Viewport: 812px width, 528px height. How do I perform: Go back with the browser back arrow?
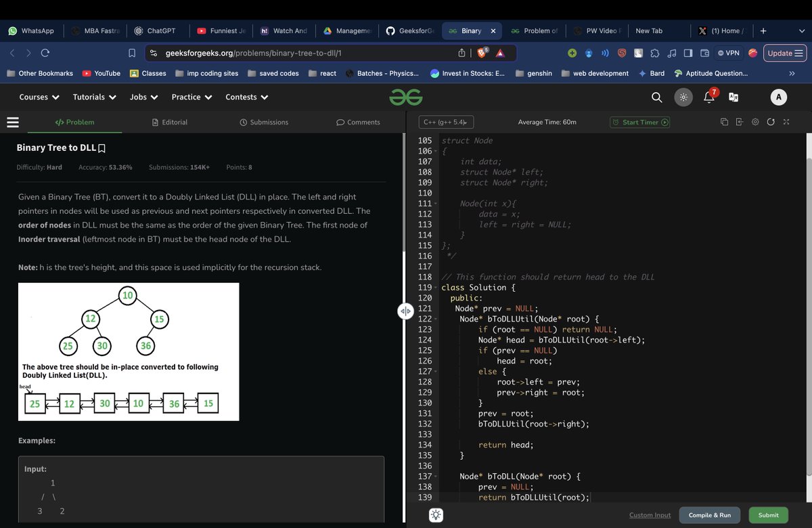[12, 53]
